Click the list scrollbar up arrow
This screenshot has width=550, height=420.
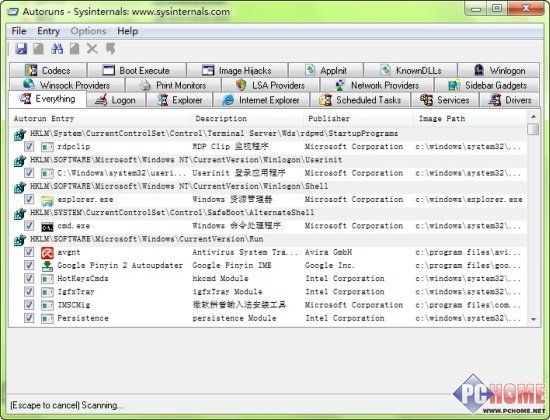pos(533,116)
